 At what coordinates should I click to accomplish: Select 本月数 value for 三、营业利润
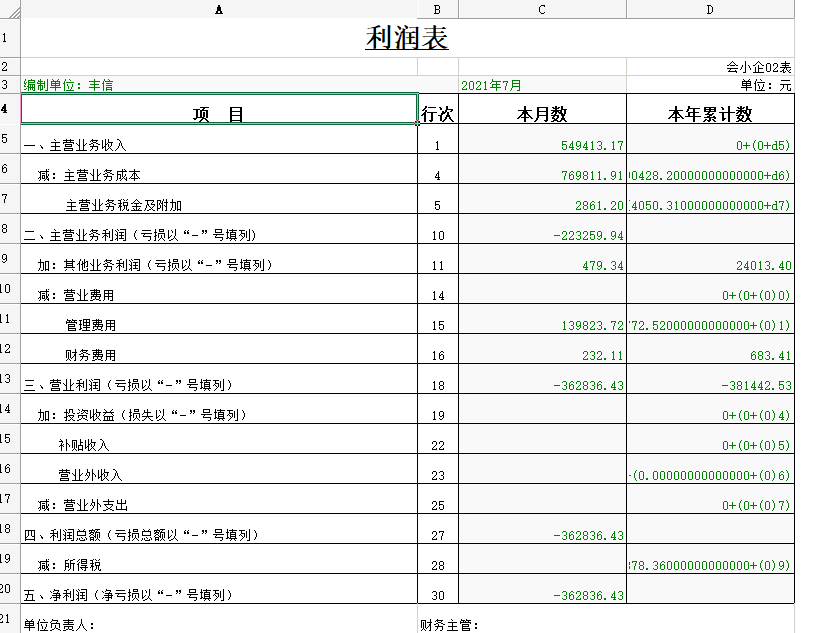tap(542, 379)
